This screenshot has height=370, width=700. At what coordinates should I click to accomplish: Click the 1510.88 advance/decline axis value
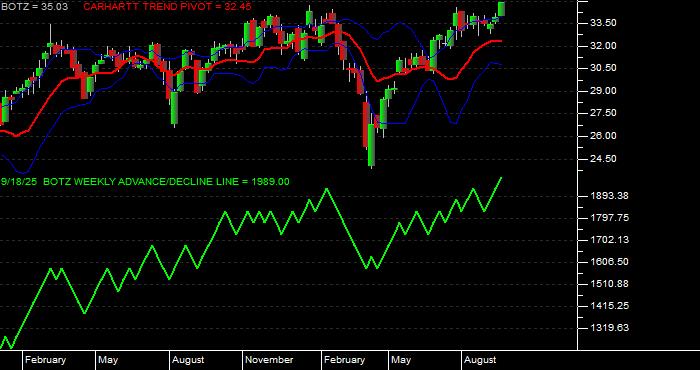(x=608, y=284)
